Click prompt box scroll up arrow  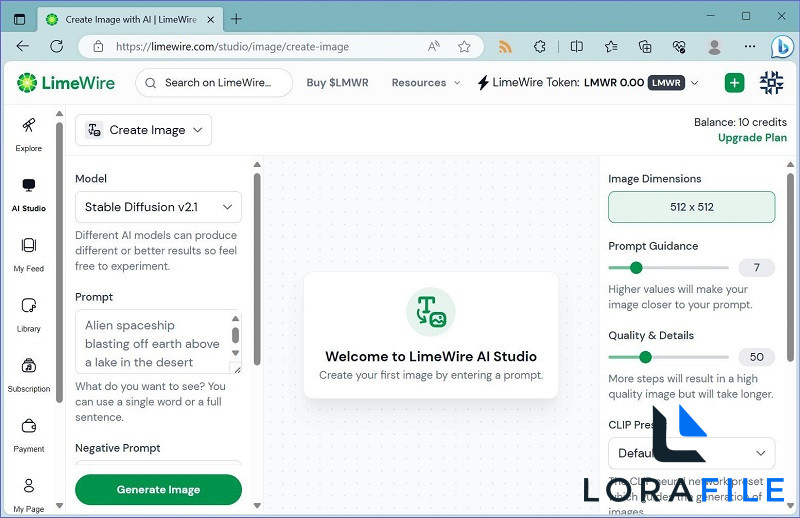pos(235,318)
